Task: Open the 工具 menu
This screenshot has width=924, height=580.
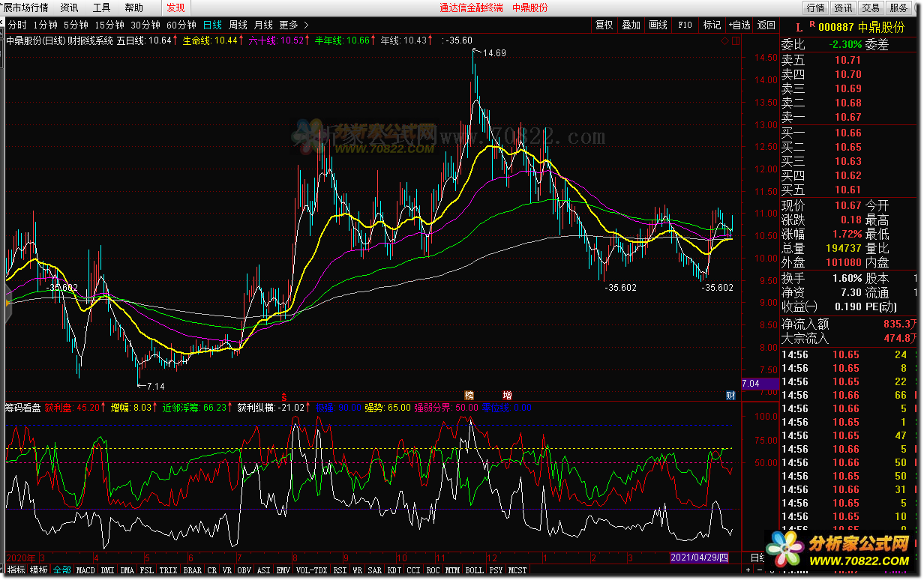Action: point(101,7)
